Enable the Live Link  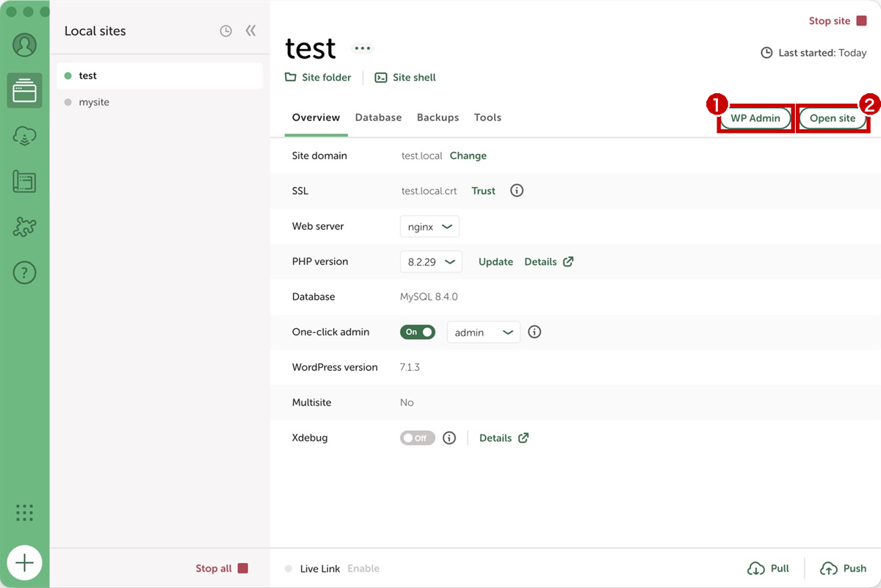[x=363, y=568]
